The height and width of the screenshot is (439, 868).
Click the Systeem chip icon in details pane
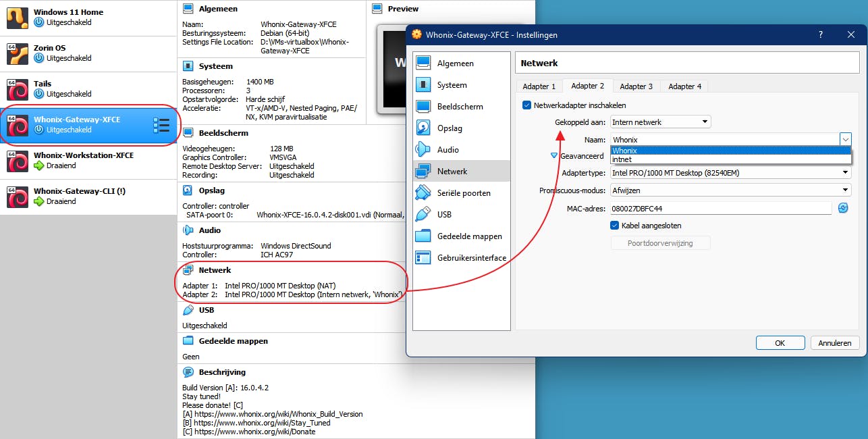tap(188, 66)
